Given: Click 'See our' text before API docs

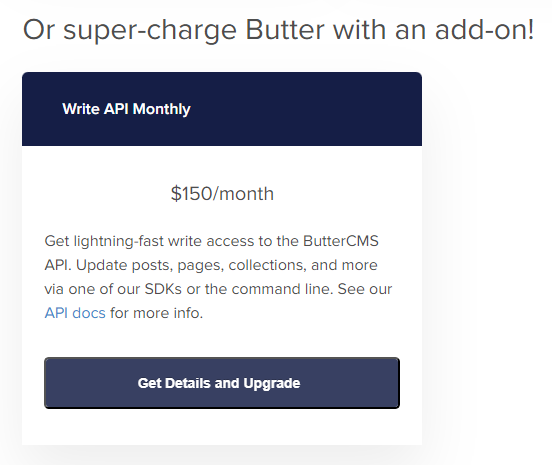Looking at the screenshot, I should [x=365, y=289].
